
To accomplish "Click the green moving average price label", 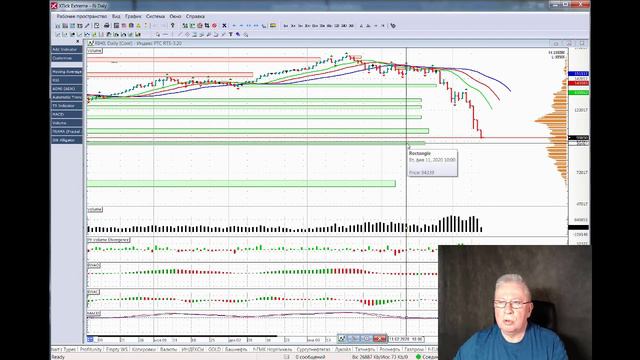I will 578,93.
